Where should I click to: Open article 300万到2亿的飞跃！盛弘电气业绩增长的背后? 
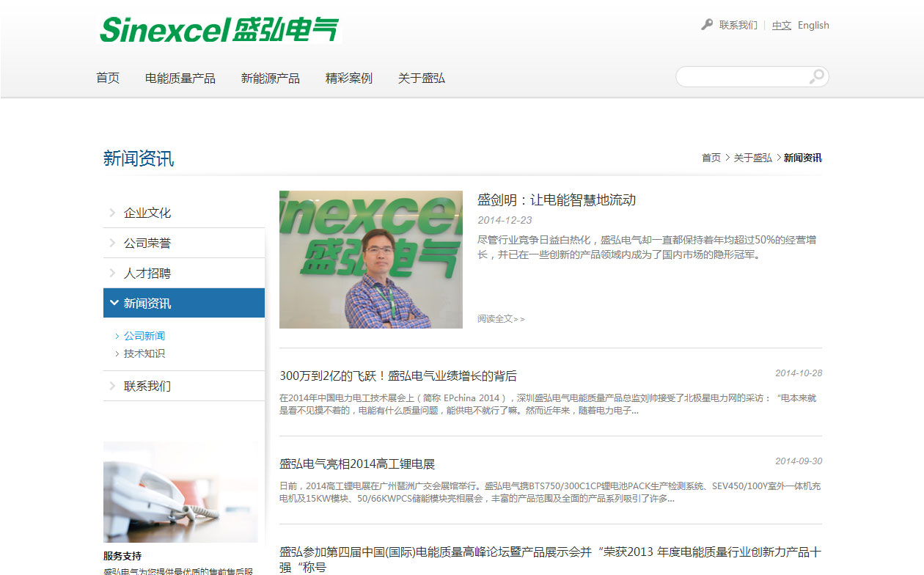pos(398,376)
